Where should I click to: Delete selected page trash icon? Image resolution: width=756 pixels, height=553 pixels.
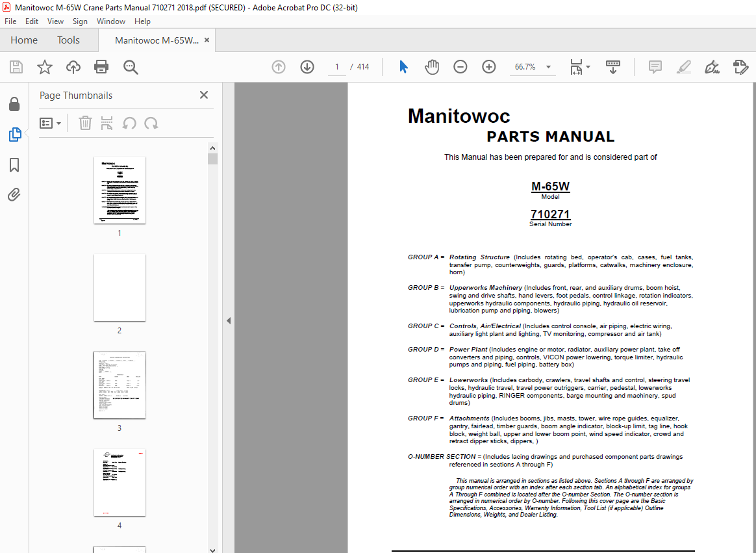coord(85,123)
